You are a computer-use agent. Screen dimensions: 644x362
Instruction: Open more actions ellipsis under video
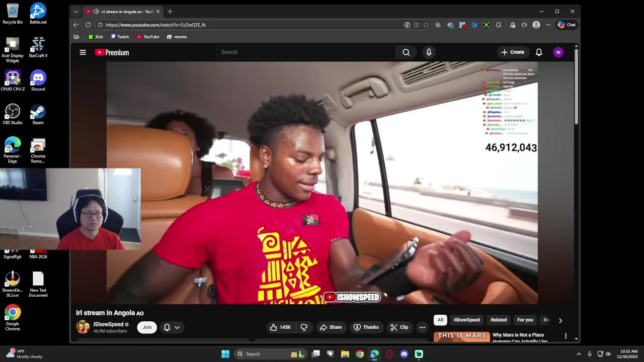point(422,327)
